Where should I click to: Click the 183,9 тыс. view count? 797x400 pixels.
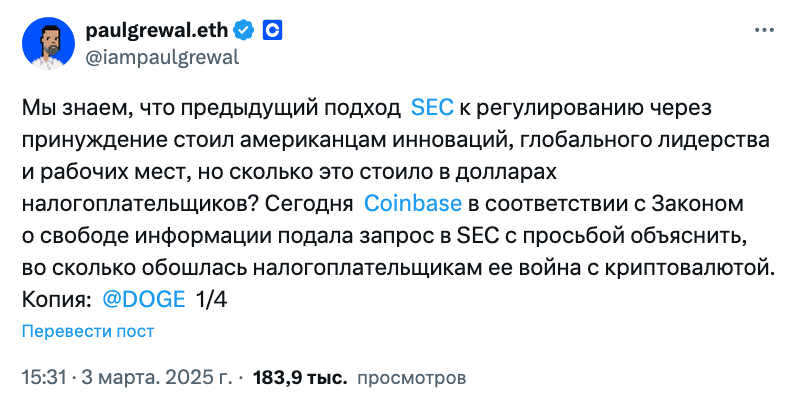click(300, 378)
